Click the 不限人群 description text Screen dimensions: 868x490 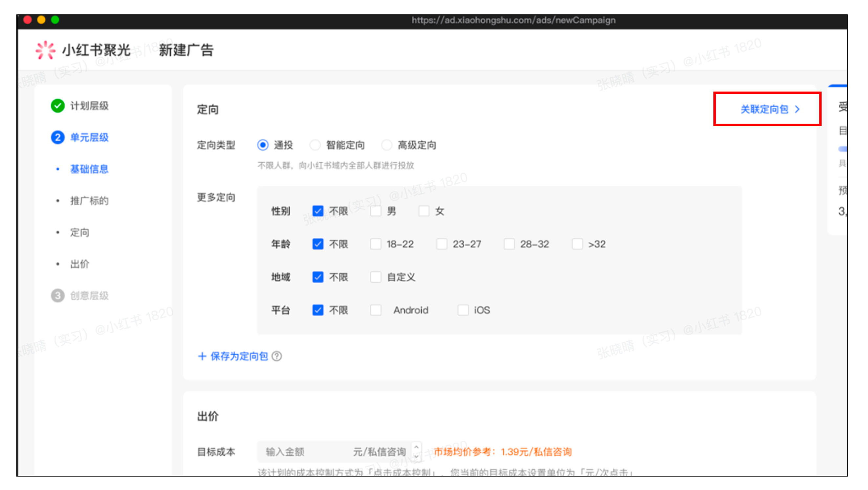(x=336, y=165)
